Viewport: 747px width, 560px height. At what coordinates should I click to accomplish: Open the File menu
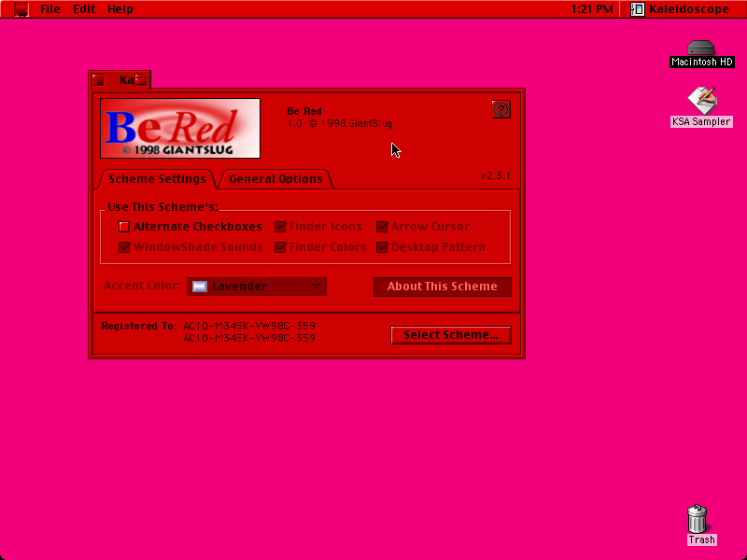[50, 9]
